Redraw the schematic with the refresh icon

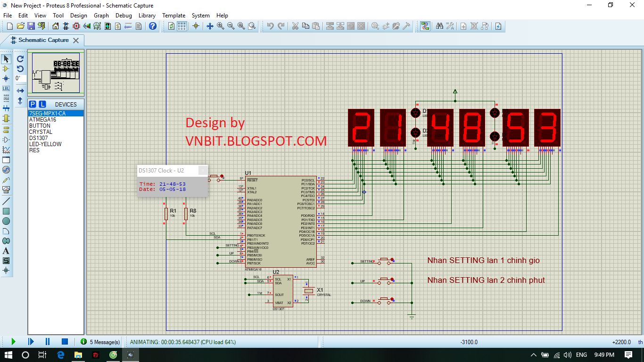pos(171,26)
